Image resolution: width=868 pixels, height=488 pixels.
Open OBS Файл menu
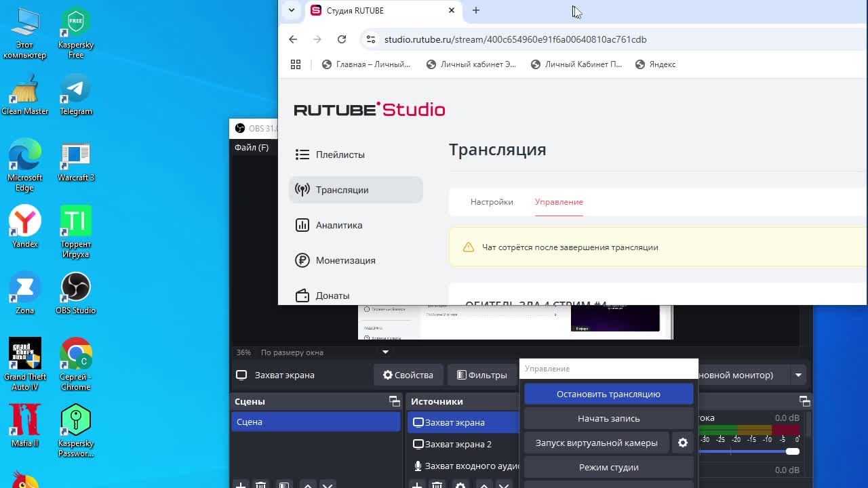point(252,147)
